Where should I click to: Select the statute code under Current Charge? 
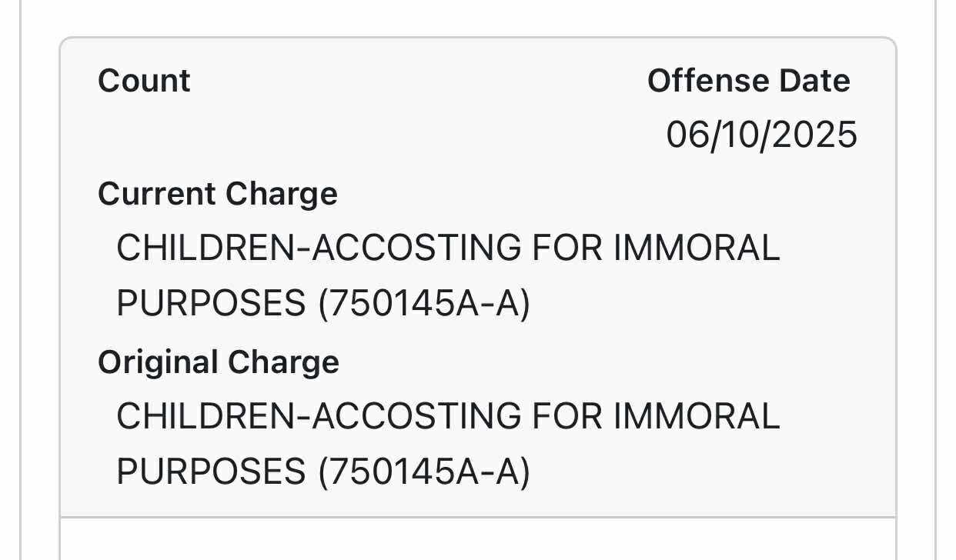(x=424, y=305)
